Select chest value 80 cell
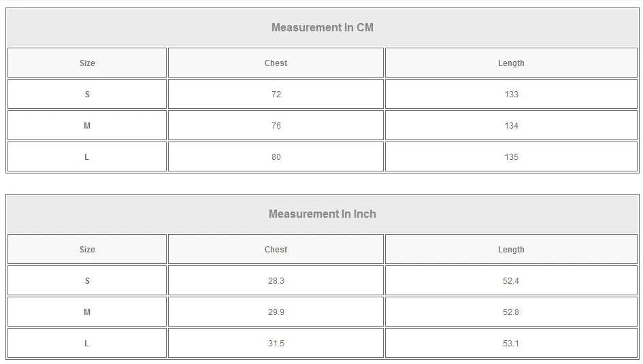 [276, 157]
